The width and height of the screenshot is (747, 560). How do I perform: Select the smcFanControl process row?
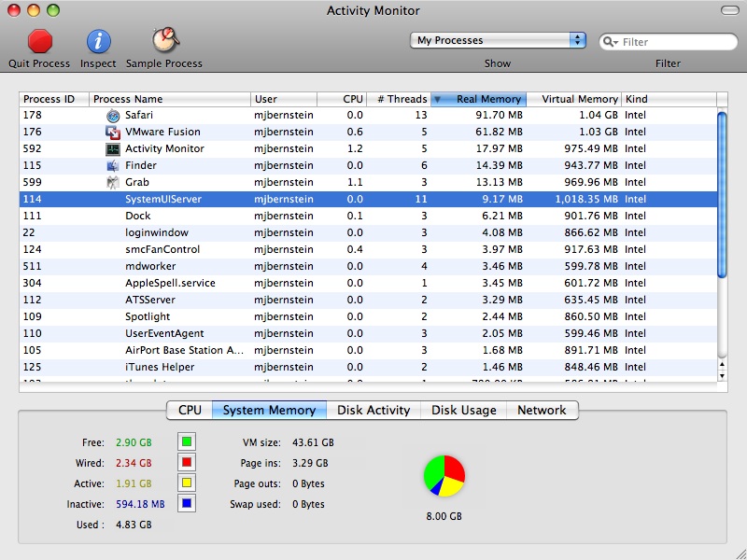368,249
